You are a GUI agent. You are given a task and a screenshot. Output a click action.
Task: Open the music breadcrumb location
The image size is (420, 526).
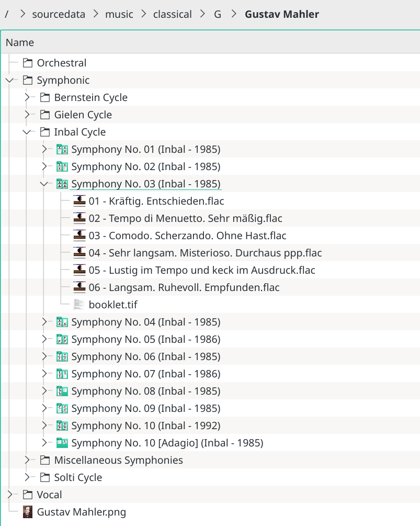click(119, 14)
